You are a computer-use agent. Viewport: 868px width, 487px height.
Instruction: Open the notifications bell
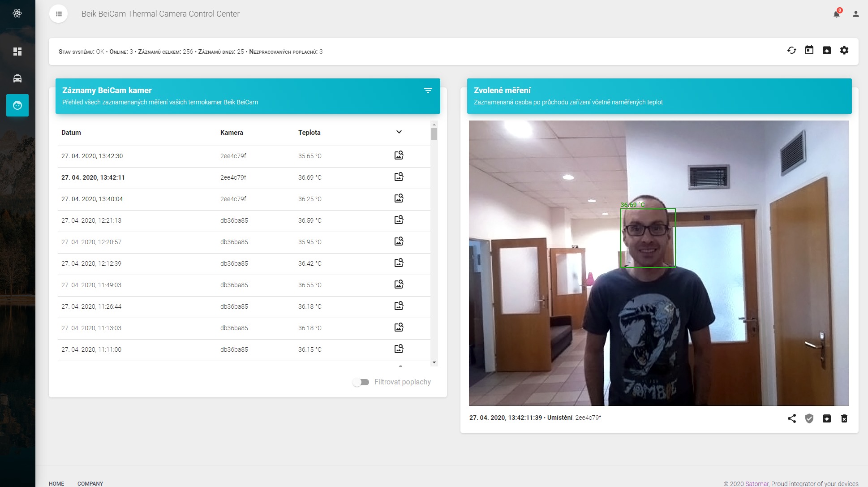(836, 14)
